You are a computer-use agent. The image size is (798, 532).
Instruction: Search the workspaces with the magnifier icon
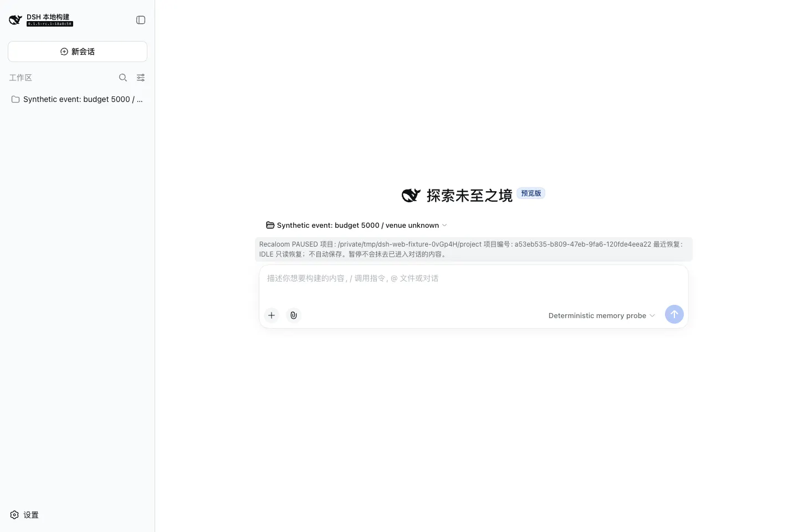coord(123,78)
